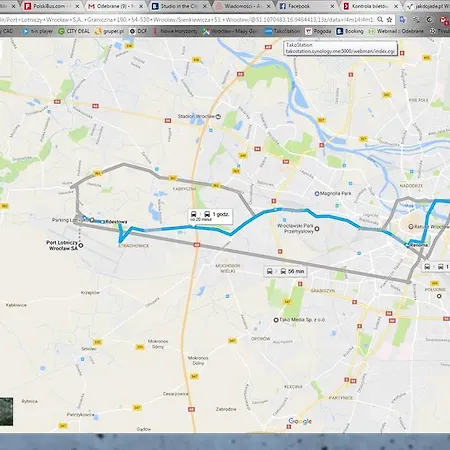
Task: Click the Stadion Wrocław map marker
Action: 218,116
